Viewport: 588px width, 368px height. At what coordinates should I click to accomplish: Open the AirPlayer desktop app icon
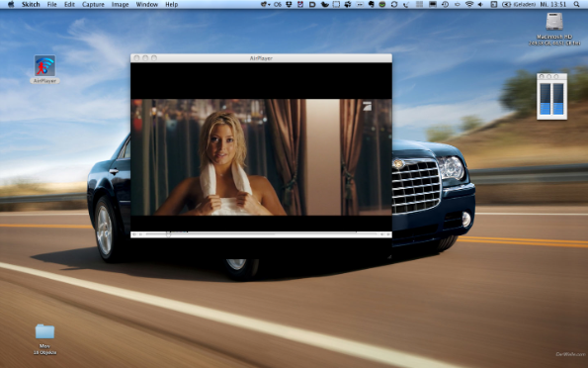(44, 66)
